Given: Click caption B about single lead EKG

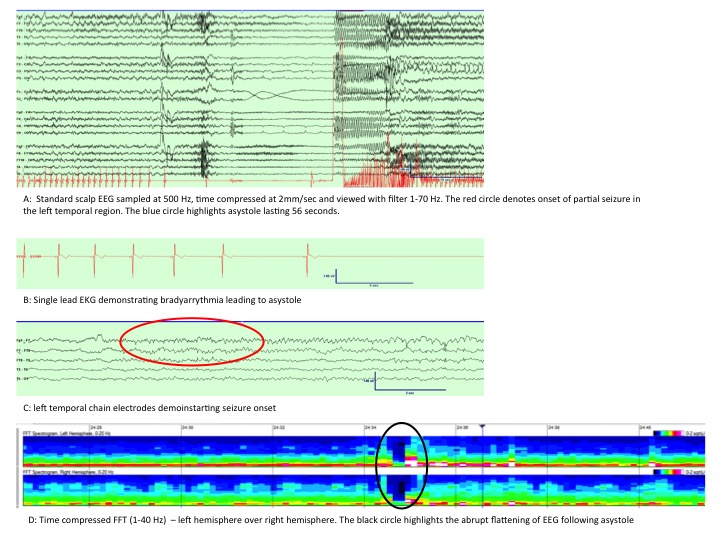Looking at the screenshot, I should pos(160,300).
